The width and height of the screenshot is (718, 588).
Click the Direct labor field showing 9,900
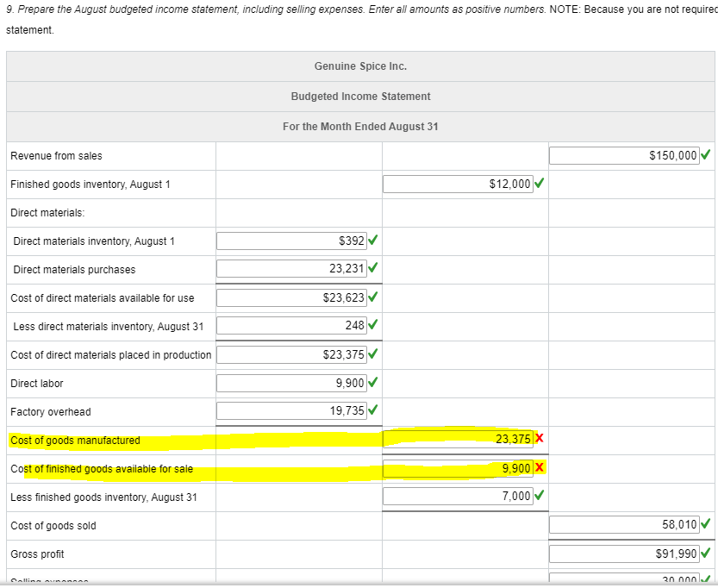pos(291,383)
